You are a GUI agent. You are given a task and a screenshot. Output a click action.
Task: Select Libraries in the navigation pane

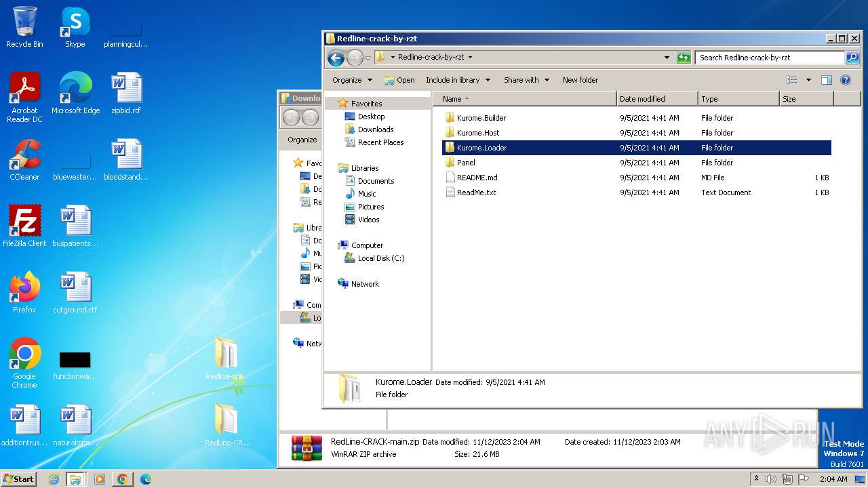tap(364, 168)
